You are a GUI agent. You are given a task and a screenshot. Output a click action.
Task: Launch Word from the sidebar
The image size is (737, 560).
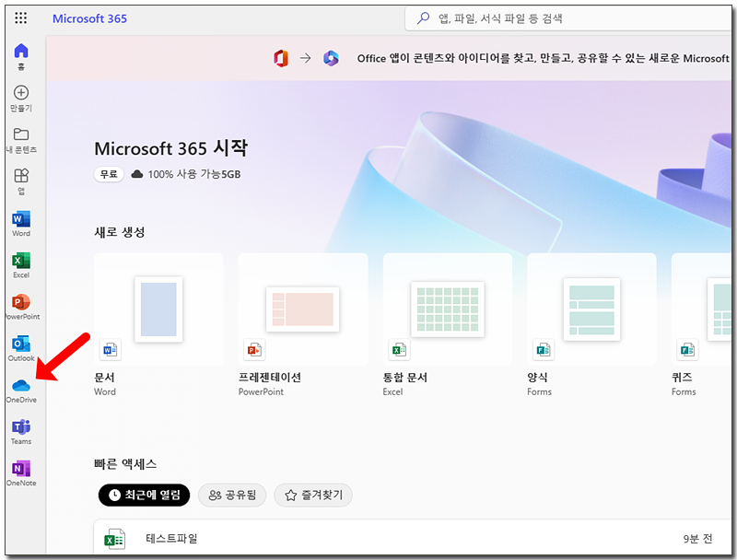coord(21,223)
